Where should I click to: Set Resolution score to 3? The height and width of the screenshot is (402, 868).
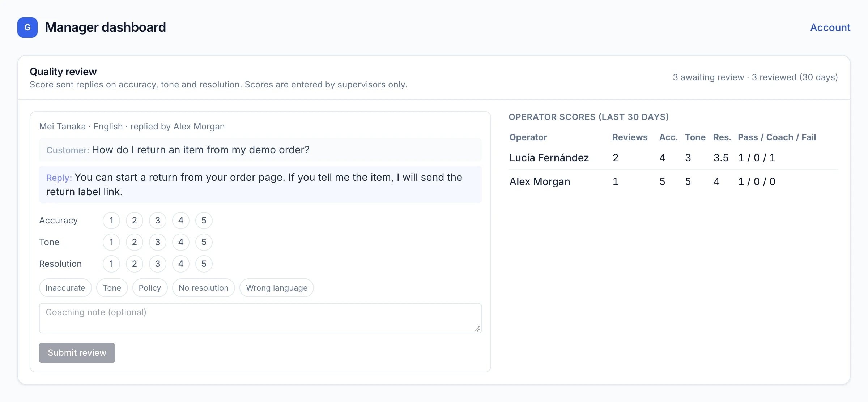click(158, 264)
